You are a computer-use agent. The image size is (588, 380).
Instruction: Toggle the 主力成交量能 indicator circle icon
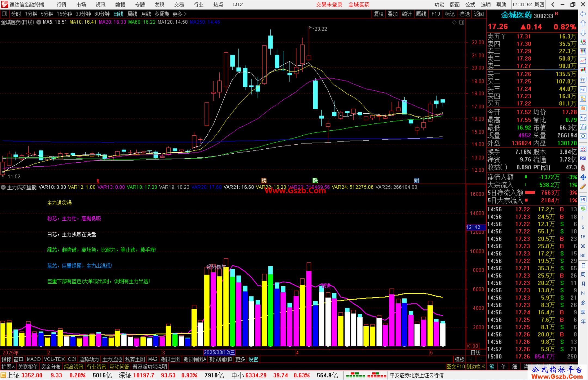tap(3, 187)
